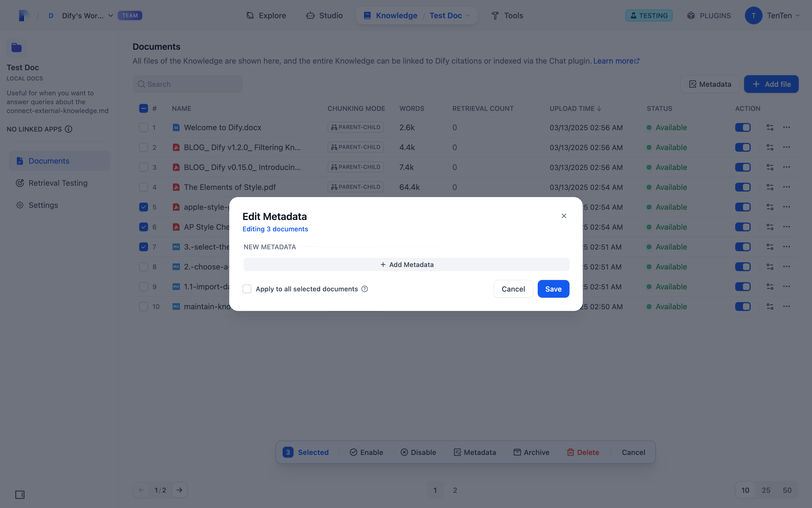Select checkbox for Welcome to Dify.docx row
The image size is (812, 508).
tap(143, 127)
